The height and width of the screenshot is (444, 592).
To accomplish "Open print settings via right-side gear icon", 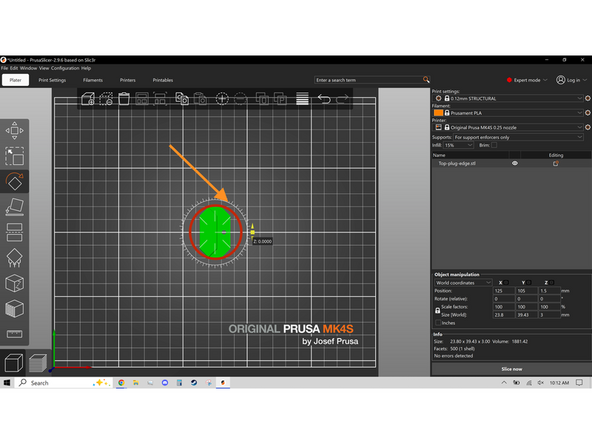I will click(x=588, y=98).
